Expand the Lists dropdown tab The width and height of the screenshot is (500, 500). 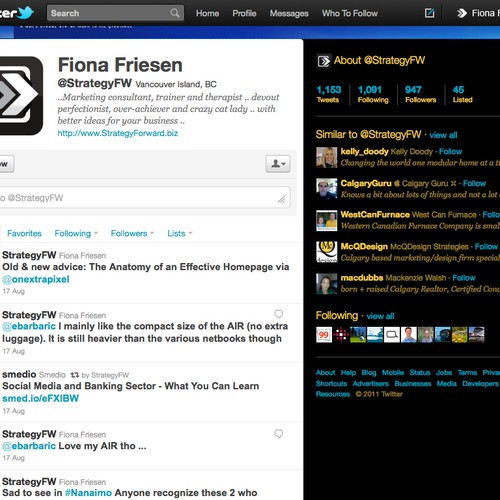[180, 233]
